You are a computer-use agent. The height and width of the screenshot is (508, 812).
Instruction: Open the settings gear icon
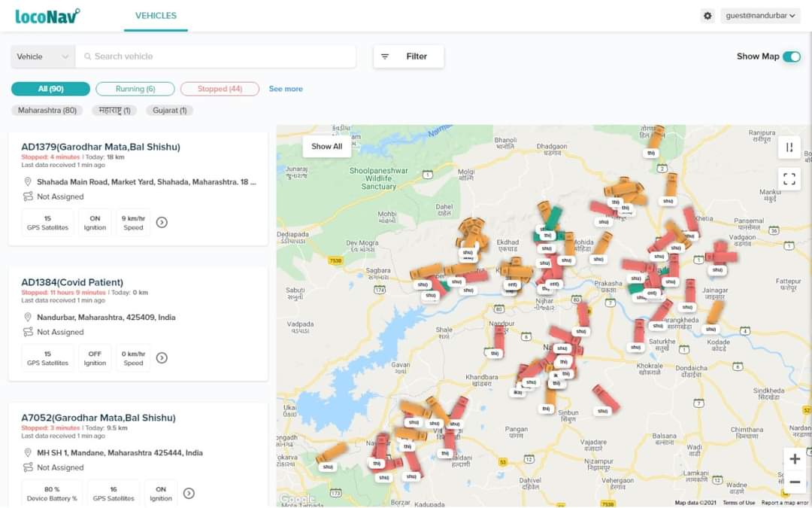tap(707, 16)
